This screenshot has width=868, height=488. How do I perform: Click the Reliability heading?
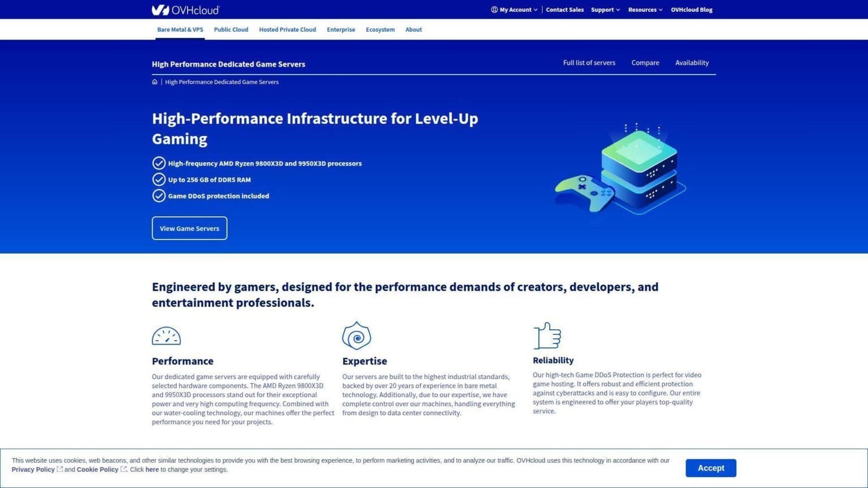pos(553,360)
